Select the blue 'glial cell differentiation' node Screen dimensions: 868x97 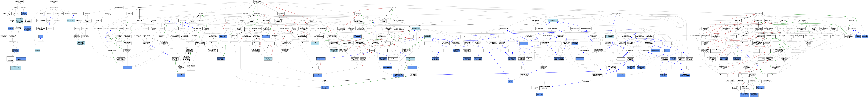(x=393, y=59)
